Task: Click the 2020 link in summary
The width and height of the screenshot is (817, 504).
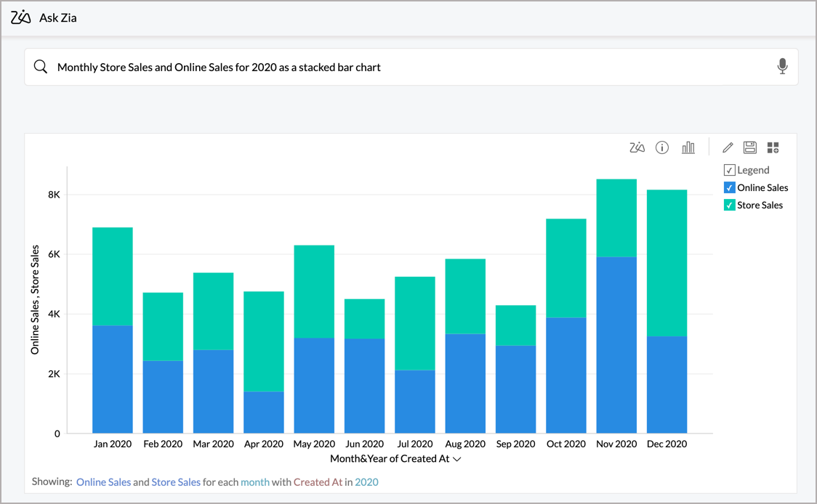Action: click(x=366, y=481)
